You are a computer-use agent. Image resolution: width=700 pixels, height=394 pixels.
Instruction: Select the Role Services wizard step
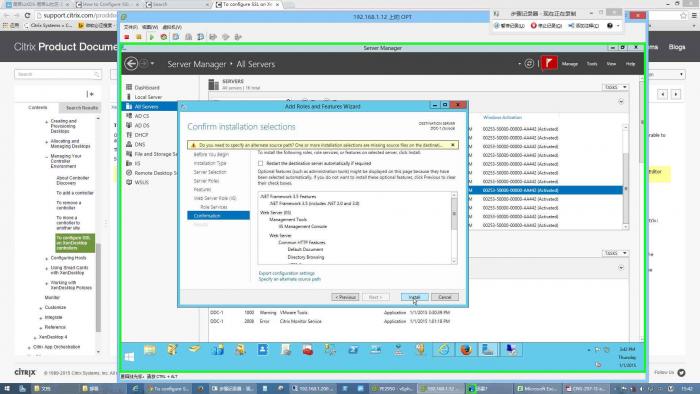click(x=214, y=207)
